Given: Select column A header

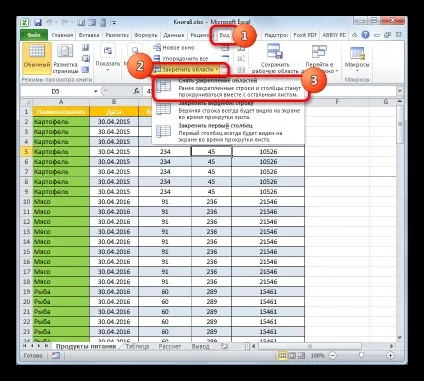Looking at the screenshot, I should (x=61, y=102).
